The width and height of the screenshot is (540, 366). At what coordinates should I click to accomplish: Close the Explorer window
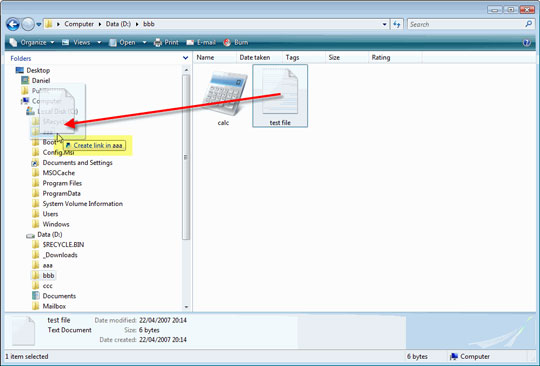click(527, 10)
